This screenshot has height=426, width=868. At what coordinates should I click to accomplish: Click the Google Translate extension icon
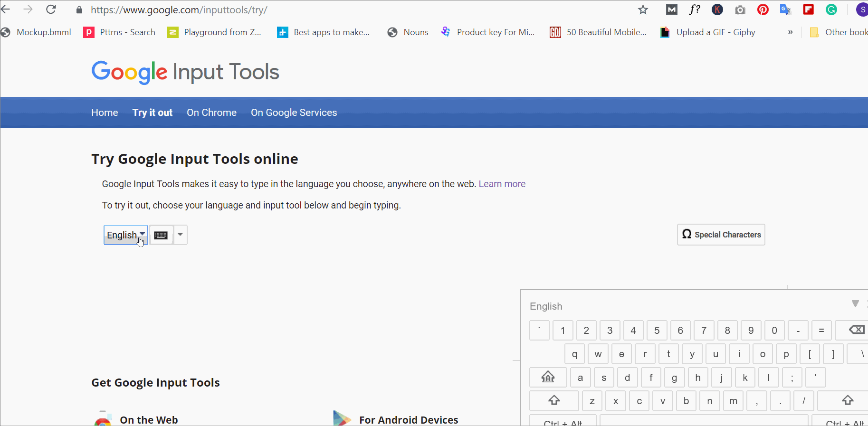pos(786,9)
